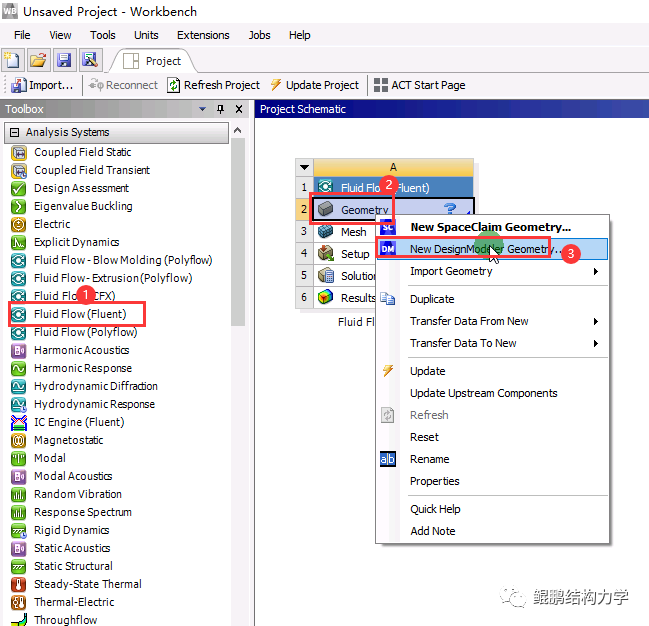Click the Rigid Dynamics icon

click(x=19, y=531)
